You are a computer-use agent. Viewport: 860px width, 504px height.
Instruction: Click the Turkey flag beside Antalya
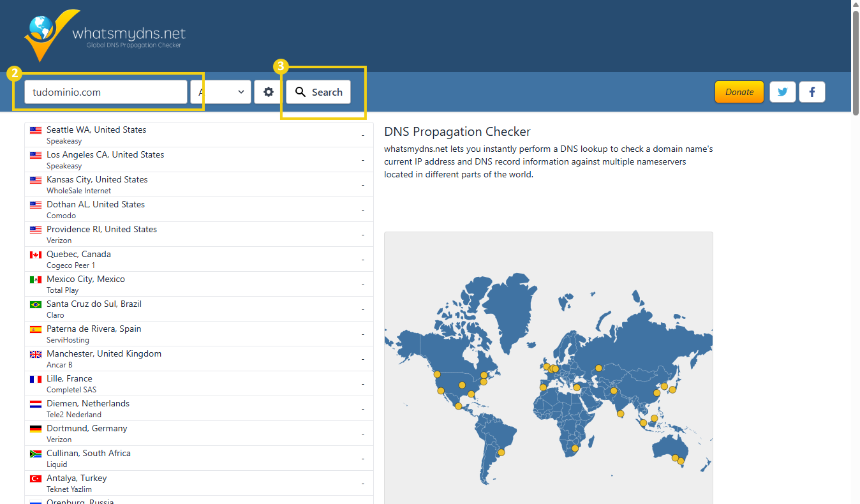pos(36,479)
